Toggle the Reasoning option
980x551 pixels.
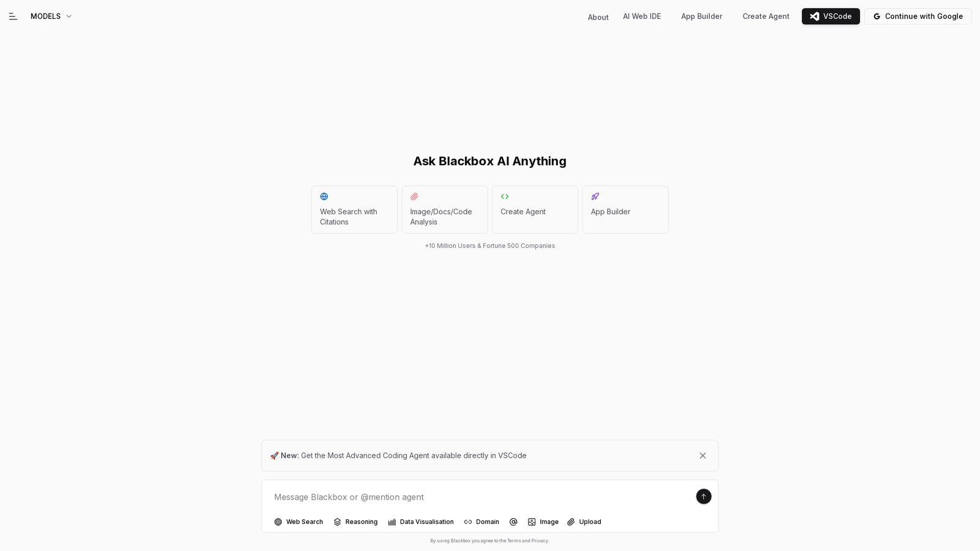click(x=355, y=522)
